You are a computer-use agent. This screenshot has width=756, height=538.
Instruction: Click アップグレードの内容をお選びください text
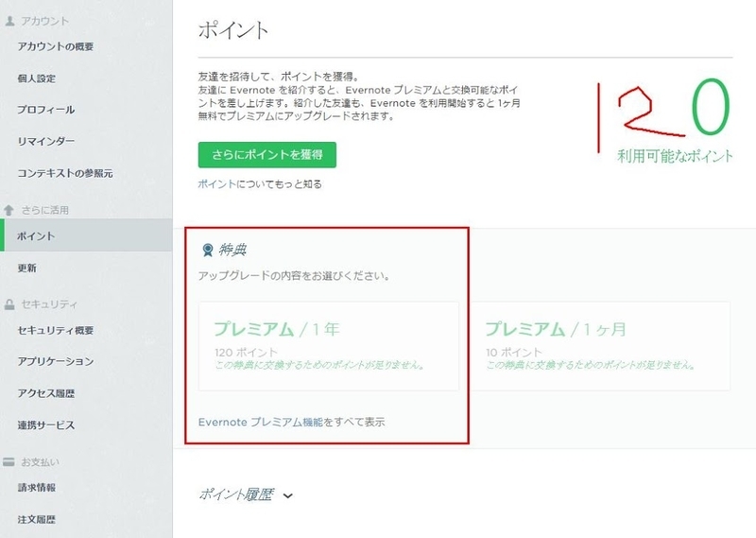(x=294, y=276)
